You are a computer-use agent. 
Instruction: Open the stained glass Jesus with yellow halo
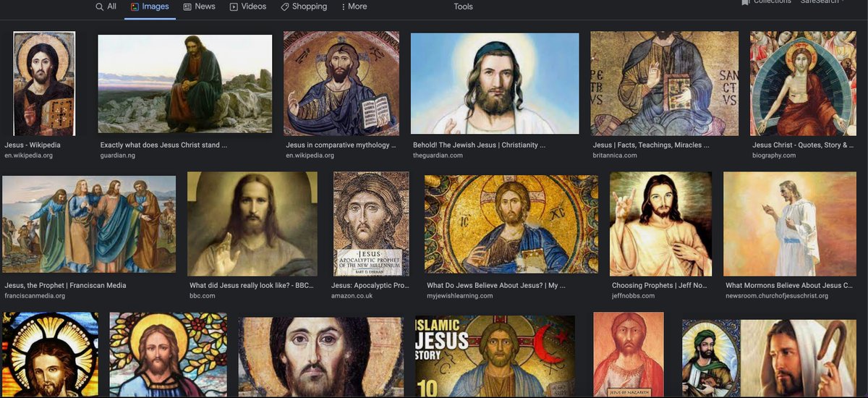coord(51,355)
